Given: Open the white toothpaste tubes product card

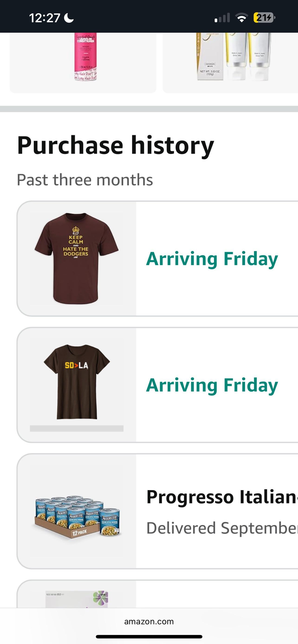Looking at the screenshot, I should tap(230, 63).
